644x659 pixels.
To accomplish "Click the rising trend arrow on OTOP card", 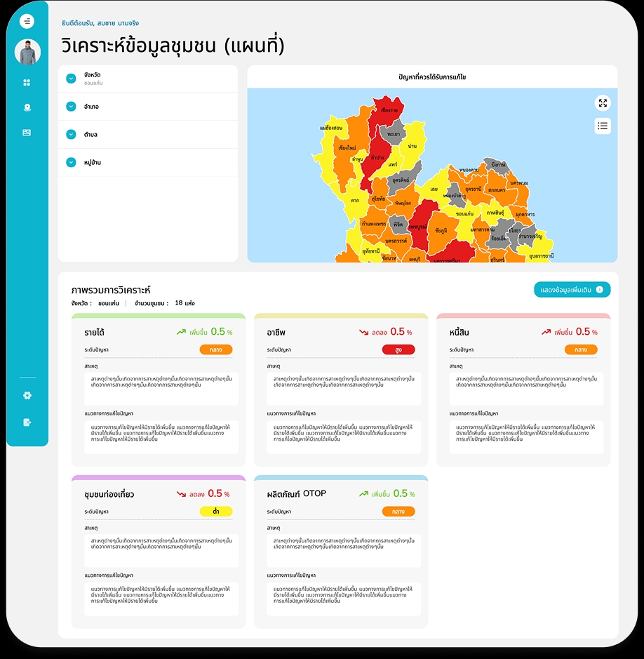I will coord(364,494).
